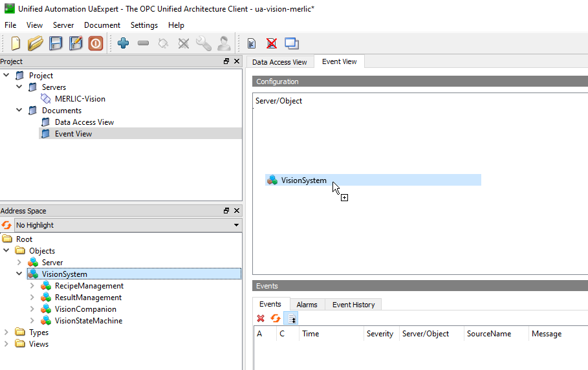Click the red power button toolbar icon
The width and height of the screenshot is (588, 370).
click(x=96, y=43)
